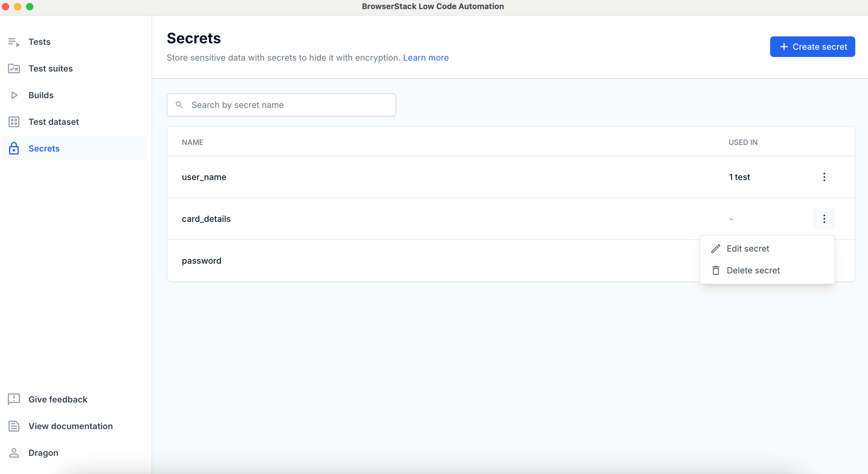
Task: Navigate to Tests section in sidebar
Action: tap(39, 42)
